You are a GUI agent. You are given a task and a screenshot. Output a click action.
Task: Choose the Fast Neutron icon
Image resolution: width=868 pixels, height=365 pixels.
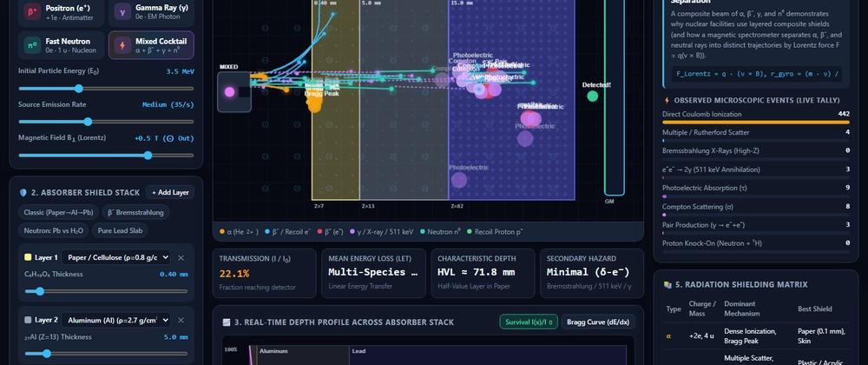[x=32, y=45]
